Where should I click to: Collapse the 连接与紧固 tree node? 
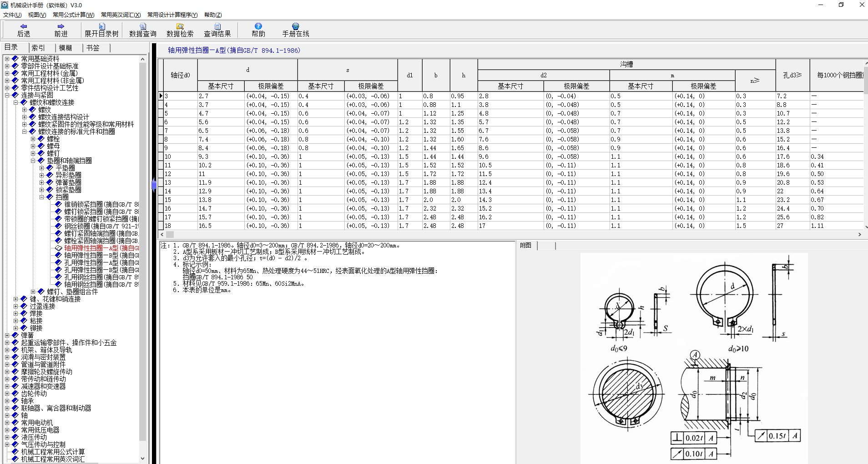tap(7, 95)
